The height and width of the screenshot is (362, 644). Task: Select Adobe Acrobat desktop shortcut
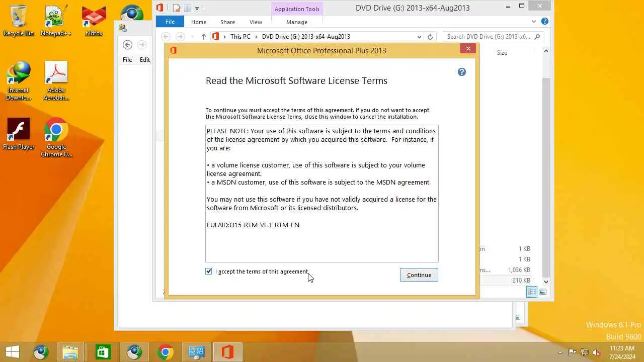56,80
